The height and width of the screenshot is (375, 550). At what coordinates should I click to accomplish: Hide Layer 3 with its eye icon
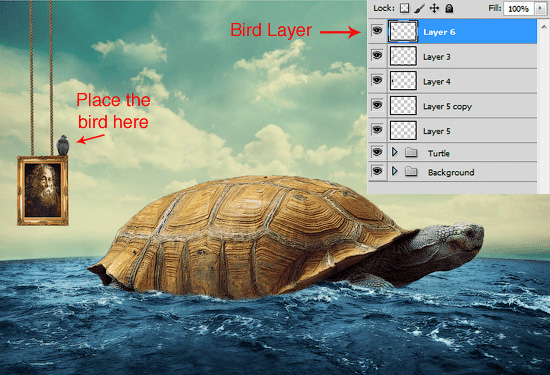pyautogui.click(x=377, y=55)
